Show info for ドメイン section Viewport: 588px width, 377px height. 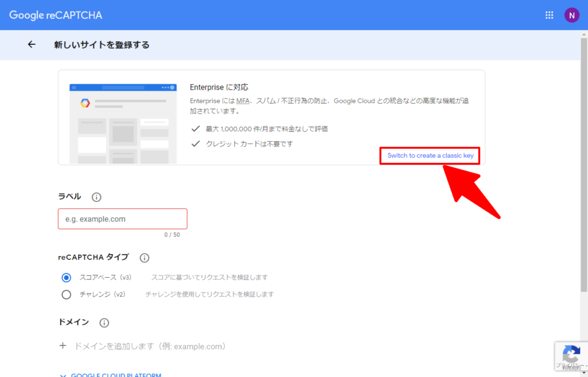(104, 323)
